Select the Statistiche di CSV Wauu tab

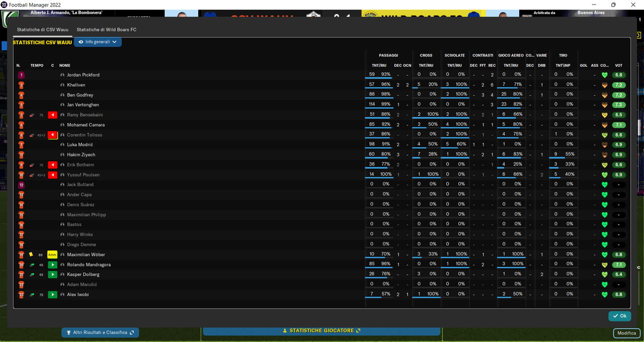(x=43, y=30)
